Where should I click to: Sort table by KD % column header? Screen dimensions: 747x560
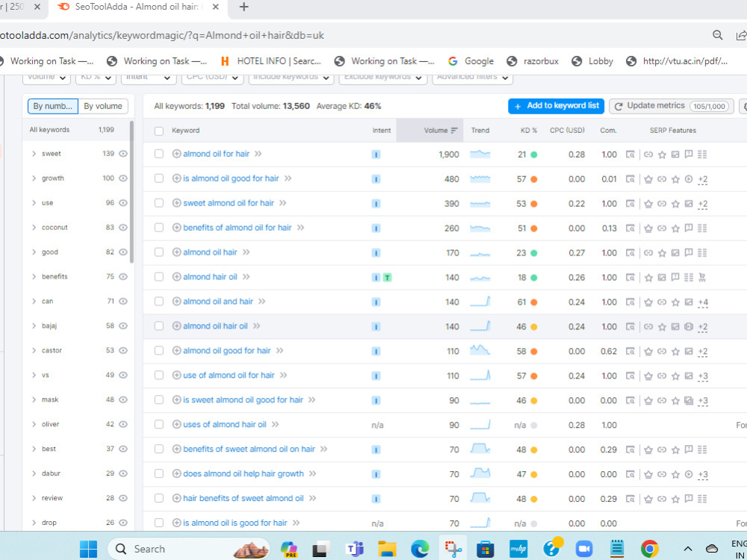pos(528,131)
